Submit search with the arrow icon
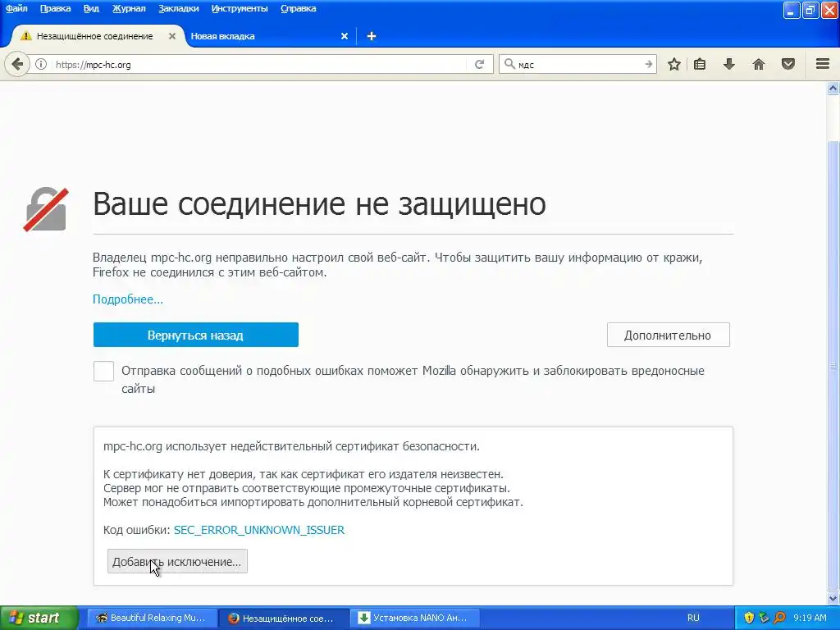 (648, 64)
